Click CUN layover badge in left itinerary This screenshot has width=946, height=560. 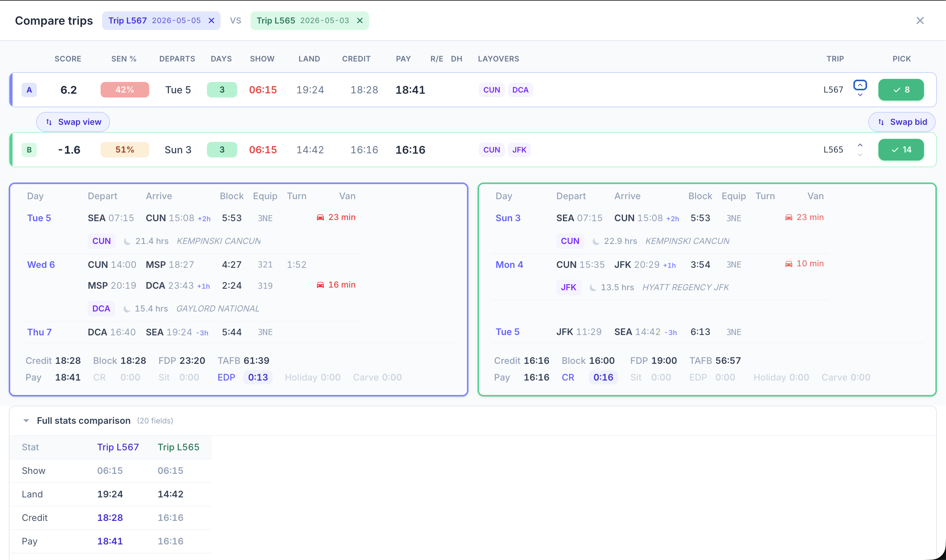click(101, 241)
